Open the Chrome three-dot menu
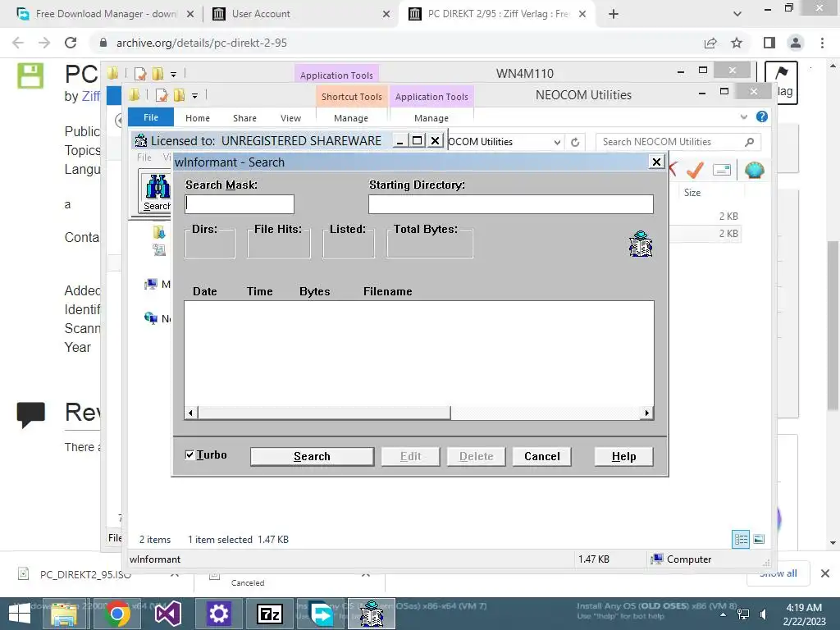 (x=822, y=43)
